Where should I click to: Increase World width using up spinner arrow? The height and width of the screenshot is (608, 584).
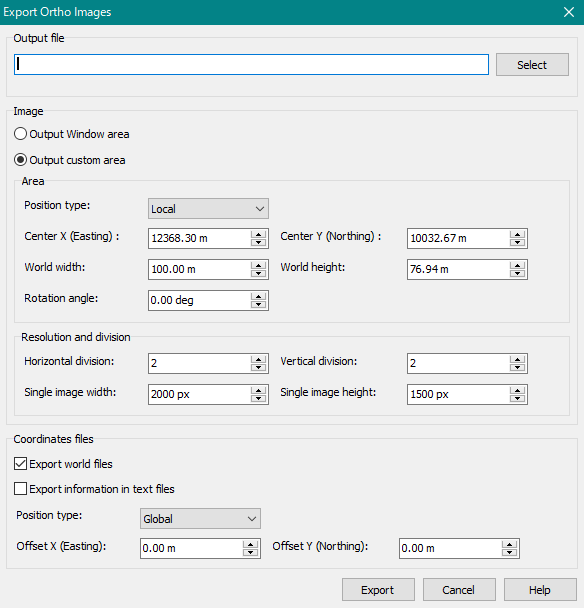click(258, 265)
